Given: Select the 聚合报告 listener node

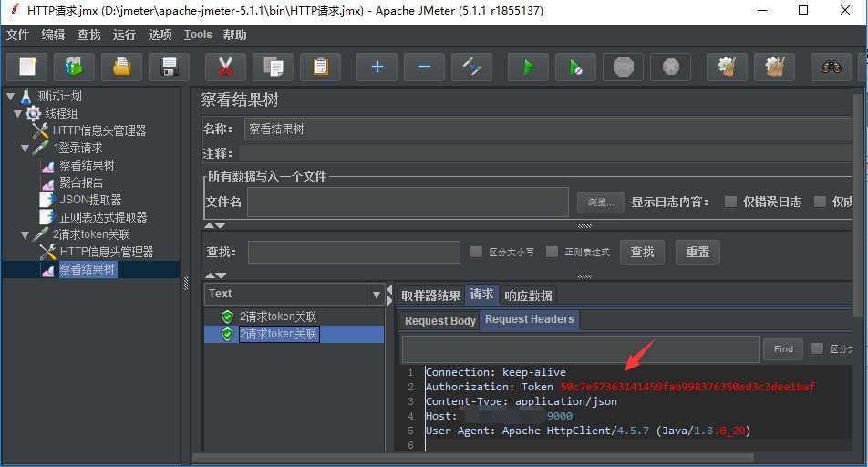Looking at the screenshot, I should click(x=73, y=182).
